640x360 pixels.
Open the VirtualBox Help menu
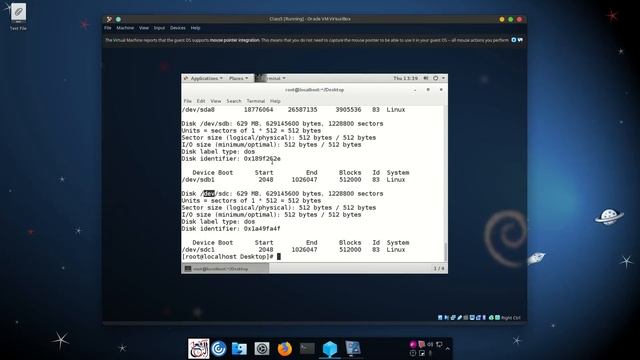click(x=196, y=28)
